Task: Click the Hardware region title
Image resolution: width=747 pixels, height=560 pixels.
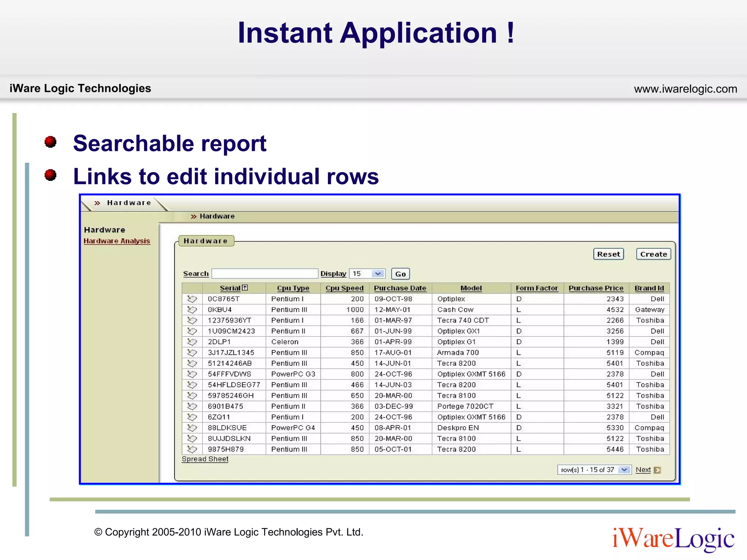Action: [206, 241]
